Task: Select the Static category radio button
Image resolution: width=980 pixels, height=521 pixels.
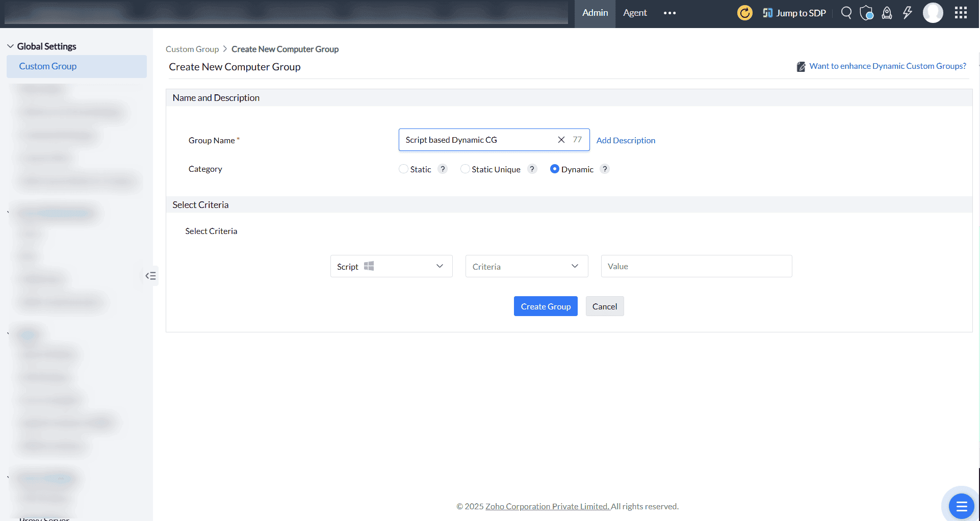Action: click(x=403, y=169)
